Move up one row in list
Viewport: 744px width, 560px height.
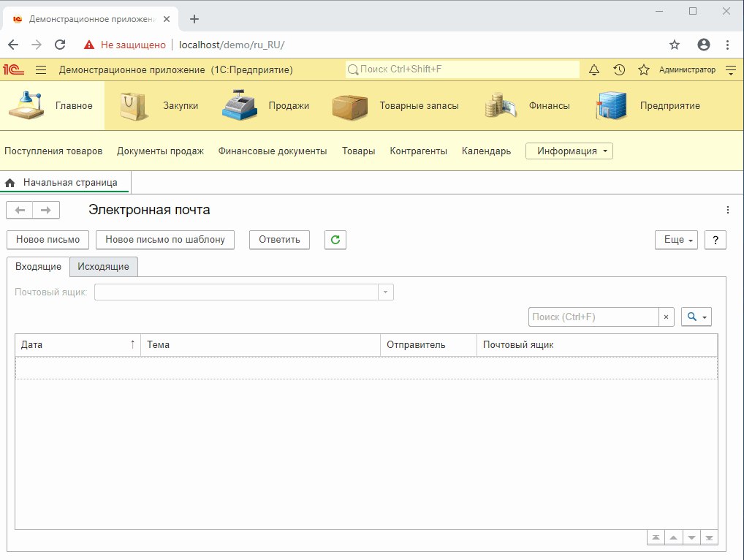tap(673, 537)
